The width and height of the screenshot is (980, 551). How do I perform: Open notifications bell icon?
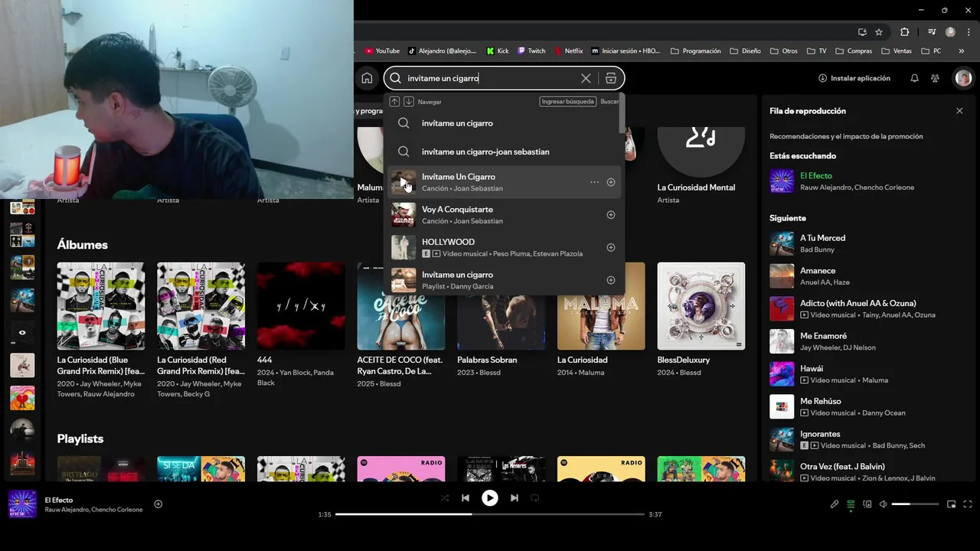pyautogui.click(x=914, y=78)
